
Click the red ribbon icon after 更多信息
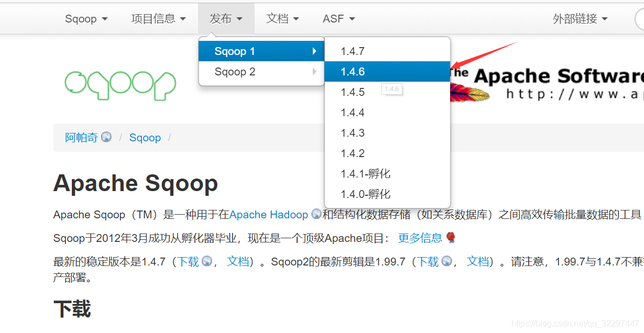tap(451, 238)
